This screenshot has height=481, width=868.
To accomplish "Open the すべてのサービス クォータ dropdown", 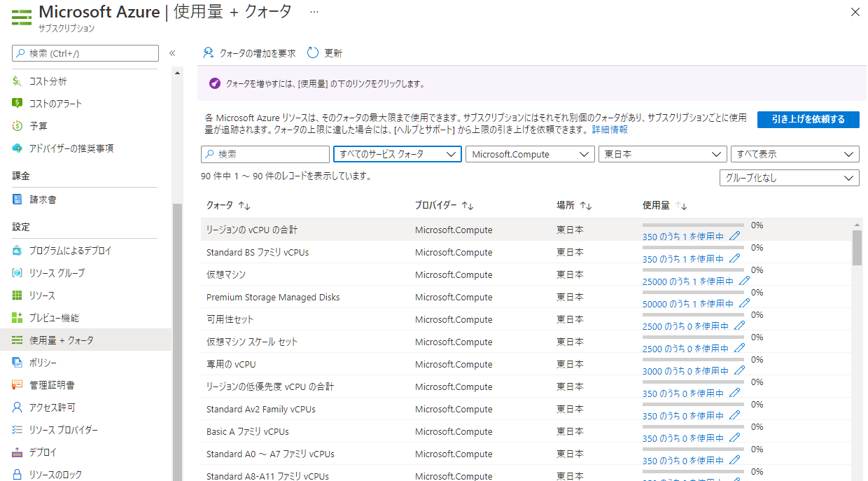I will coord(398,154).
